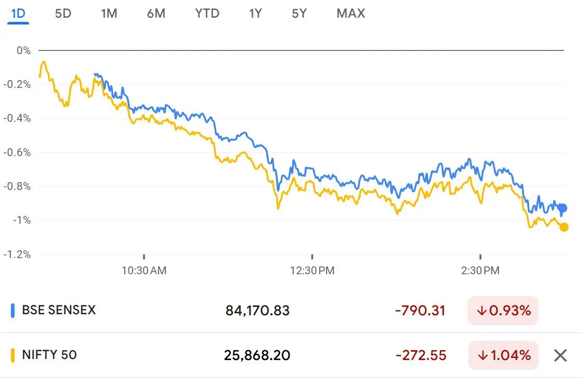Switch to the 1M chart view

click(109, 14)
